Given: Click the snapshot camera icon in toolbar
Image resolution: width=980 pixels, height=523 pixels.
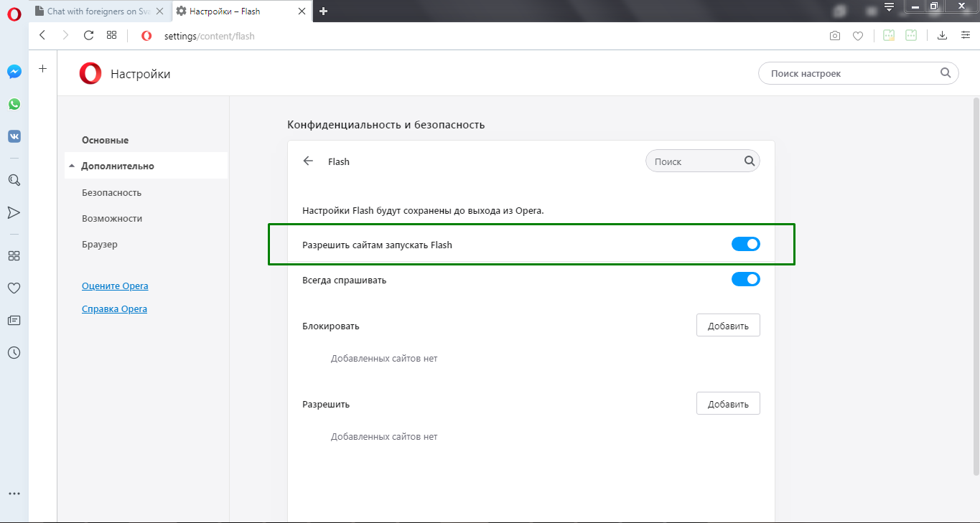Looking at the screenshot, I should (835, 36).
